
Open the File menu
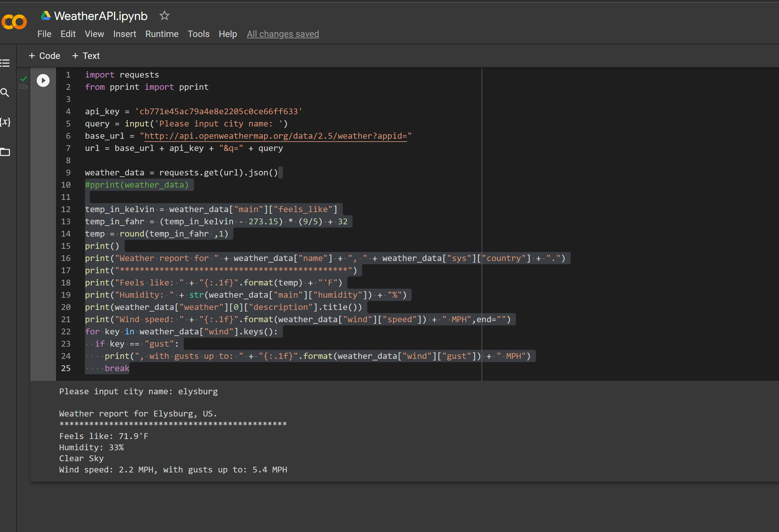44,34
